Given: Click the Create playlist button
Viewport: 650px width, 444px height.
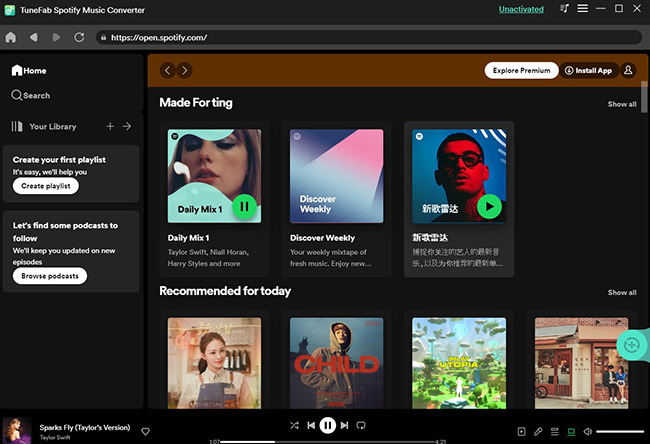Looking at the screenshot, I should tap(46, 186).
